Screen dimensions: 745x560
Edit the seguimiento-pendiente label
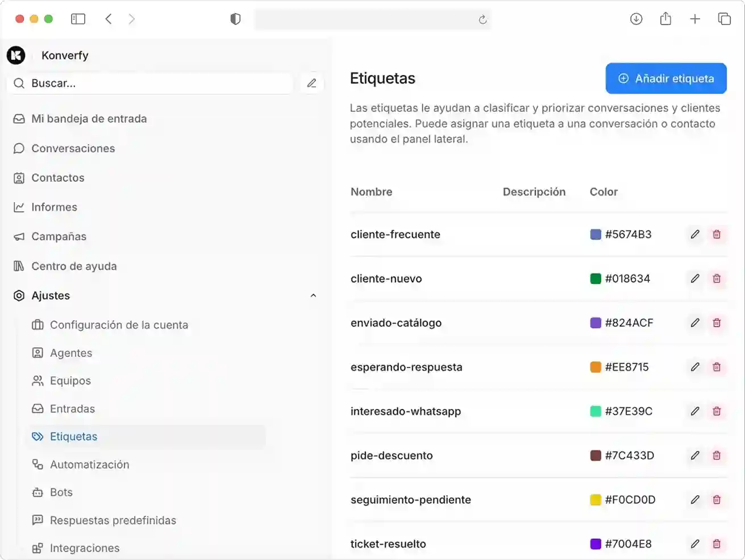(x=695, y=500)
